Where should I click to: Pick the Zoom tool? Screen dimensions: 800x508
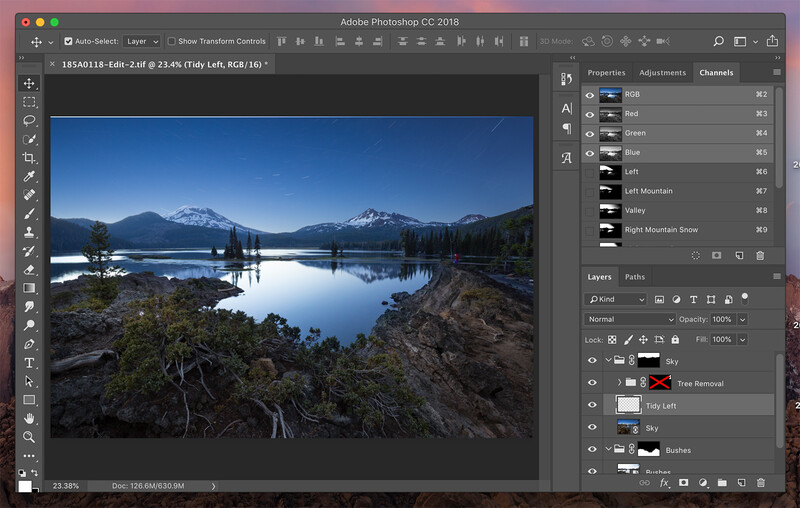29,437
